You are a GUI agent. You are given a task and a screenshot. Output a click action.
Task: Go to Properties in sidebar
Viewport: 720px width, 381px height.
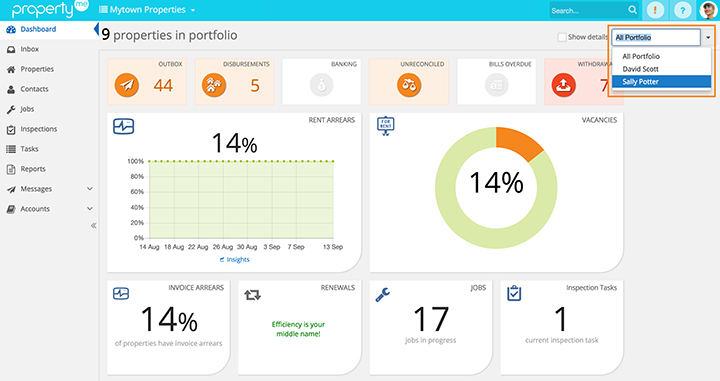[x=37, y=69]
